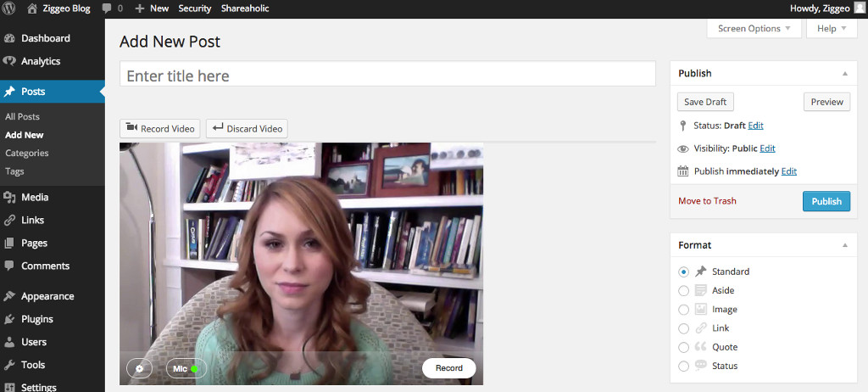This screenshot has width=868, height=392.
Task: Open Security in the admin bar
Action: [x=195, y=8]
